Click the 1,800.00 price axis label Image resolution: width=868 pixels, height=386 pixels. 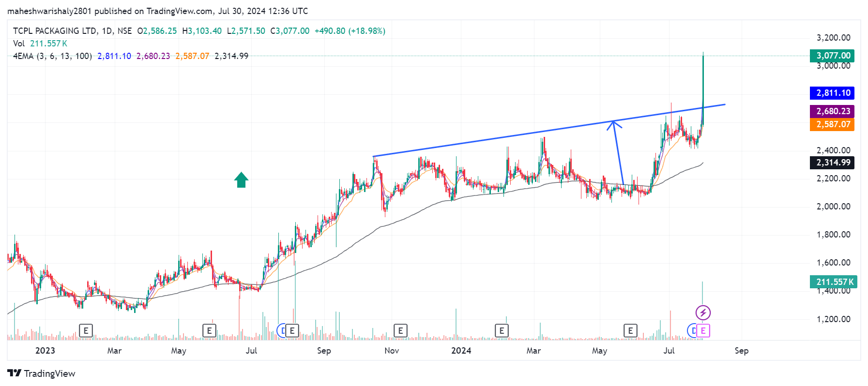click(x=833, y=235)
